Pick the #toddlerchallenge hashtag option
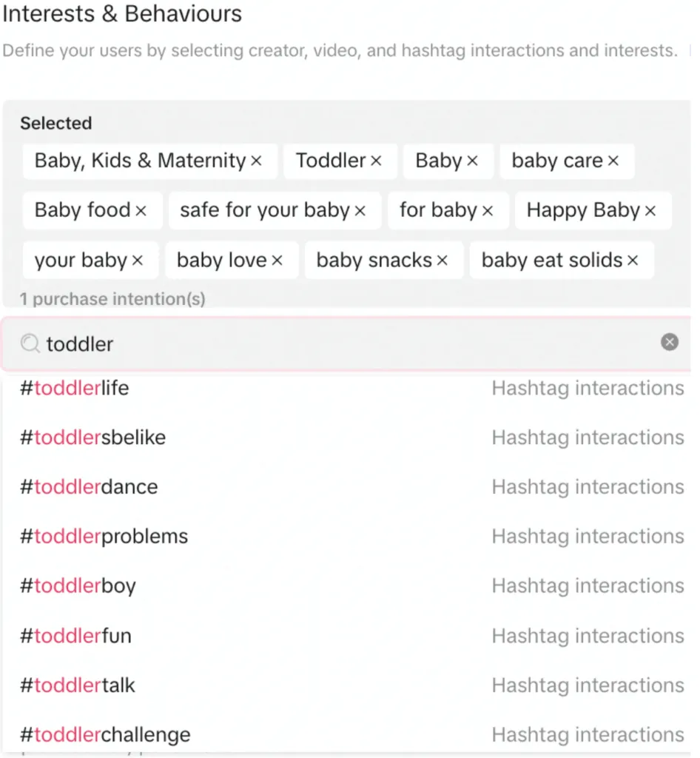The height and width of the screenshot is (758, 700). 105,735
